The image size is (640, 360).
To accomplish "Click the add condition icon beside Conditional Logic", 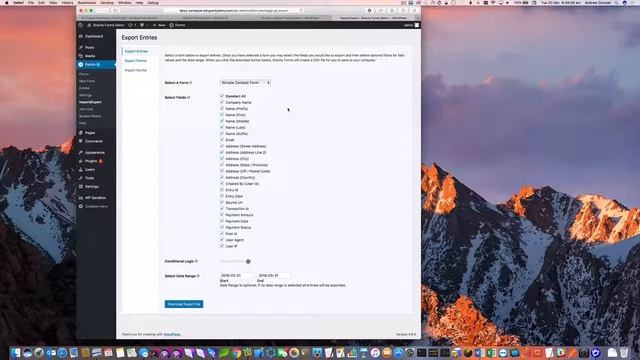I will [248, 262].
